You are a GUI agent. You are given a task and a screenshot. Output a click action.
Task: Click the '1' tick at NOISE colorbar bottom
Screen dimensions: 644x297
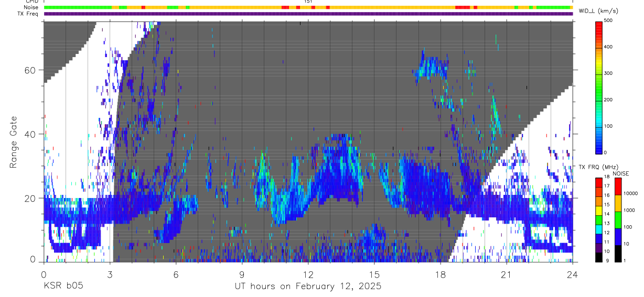625,260
